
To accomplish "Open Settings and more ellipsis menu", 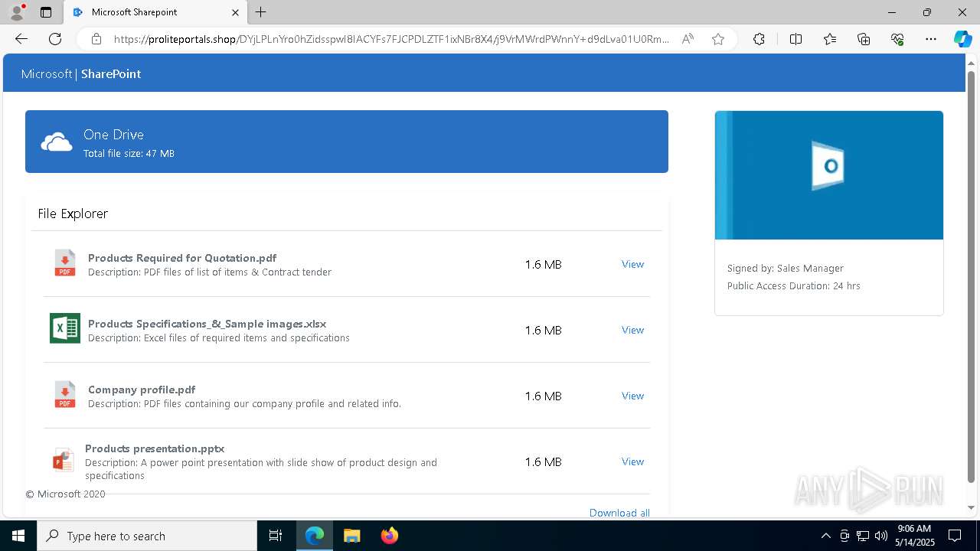I will click(x=931, y=39).
